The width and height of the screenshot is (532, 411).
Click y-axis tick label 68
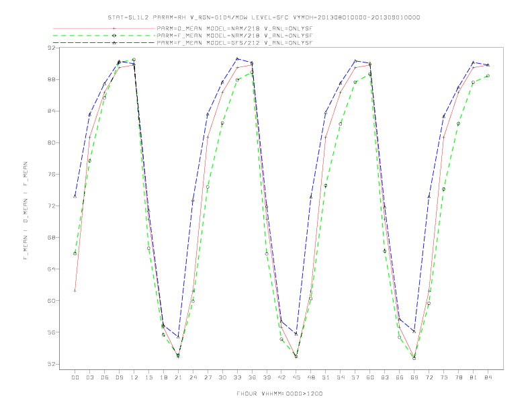coord(51,237)
